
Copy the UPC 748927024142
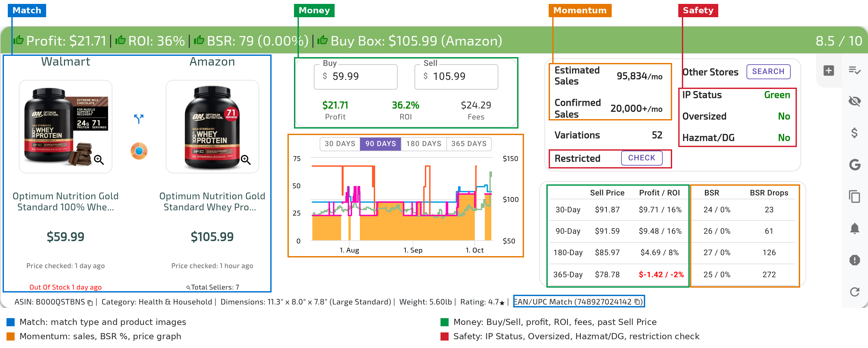(x=637, y=302)
